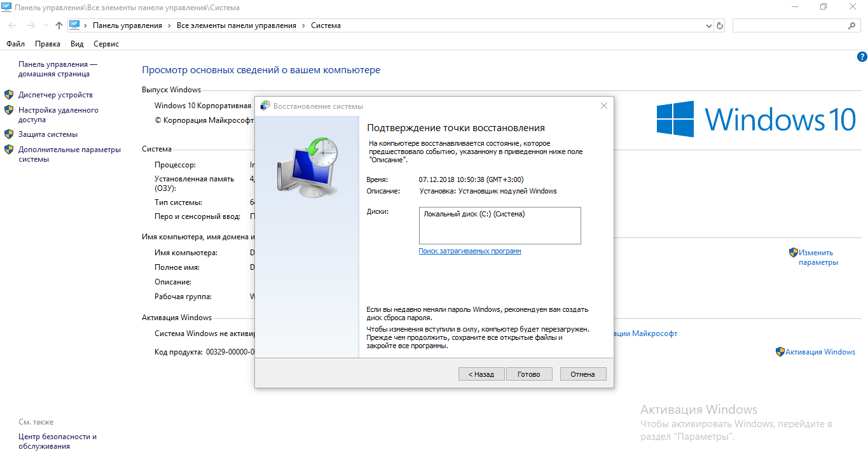Click the restore point time 07.12.2018 10:50:38
Screen dimensions: 868x457
(x=471, y=179)
